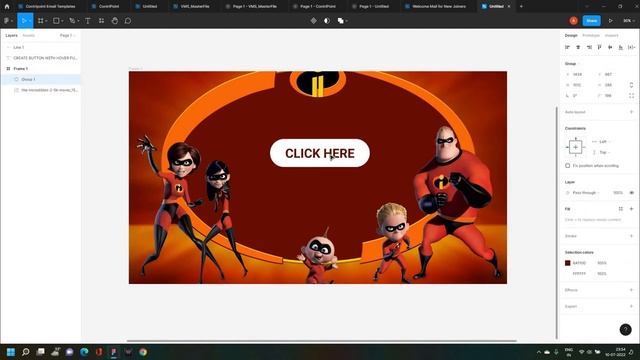The image size is (640, 360).
Task: Switch to the Prototype tab
Action: (x=591, y=36)
